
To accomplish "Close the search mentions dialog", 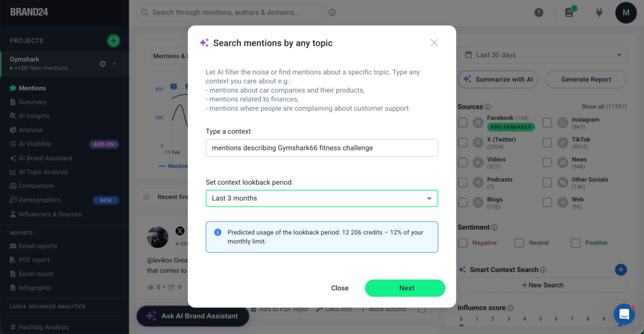I will click(434, 43).
